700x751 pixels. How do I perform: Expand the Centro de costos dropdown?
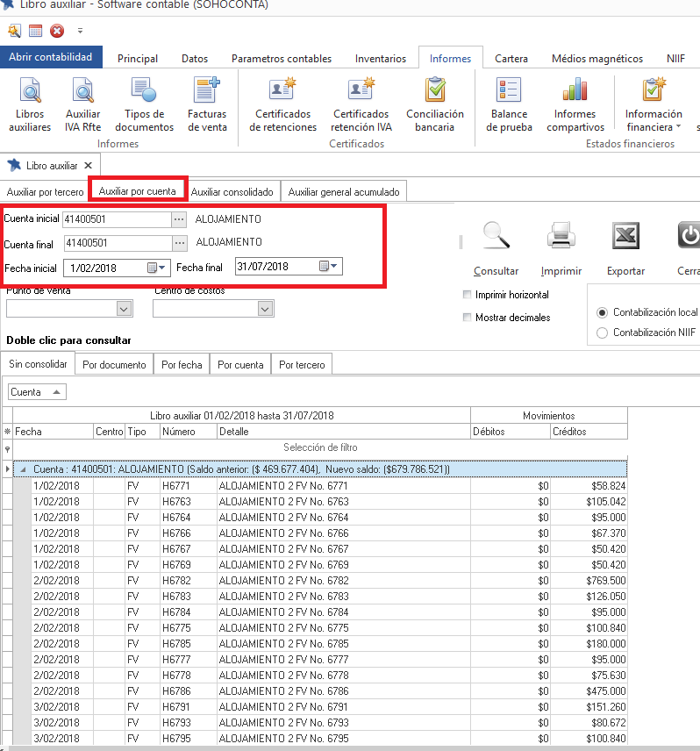[265, 309]
